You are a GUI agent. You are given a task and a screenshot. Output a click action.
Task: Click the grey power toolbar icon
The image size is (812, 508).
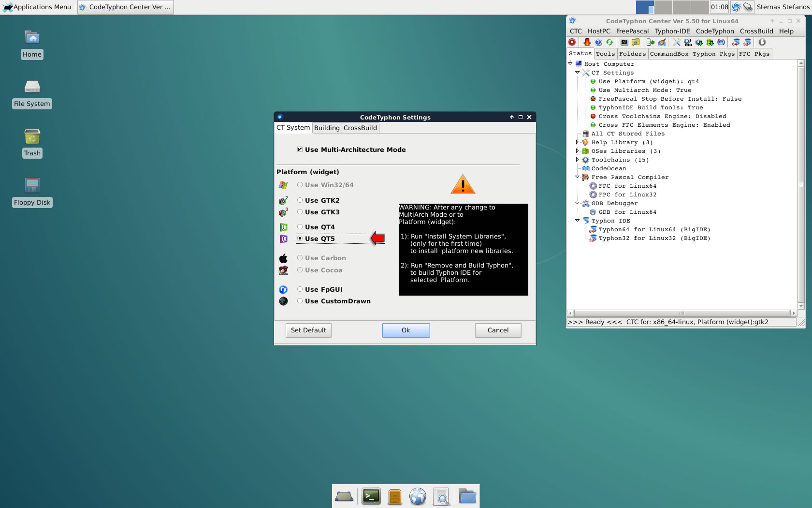762,42
